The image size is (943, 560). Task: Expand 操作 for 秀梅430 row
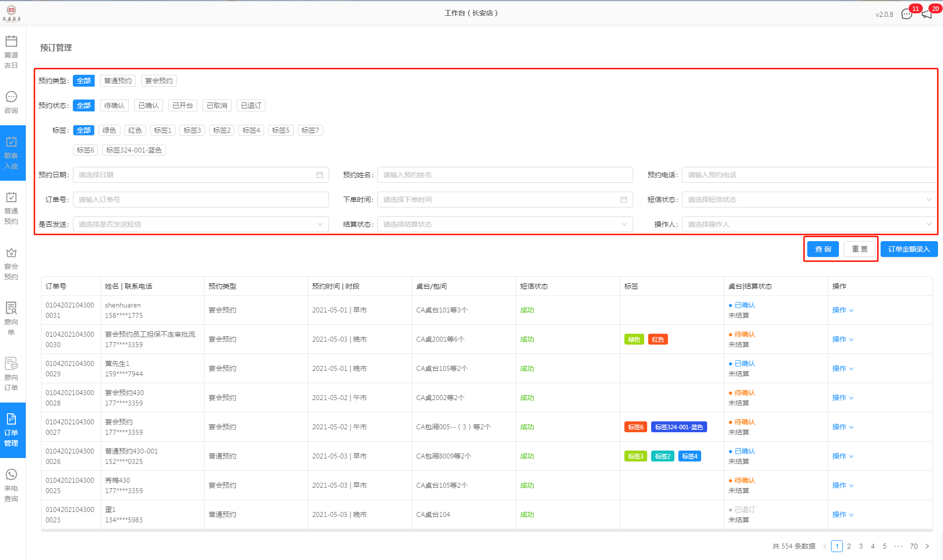coord(843,485)
